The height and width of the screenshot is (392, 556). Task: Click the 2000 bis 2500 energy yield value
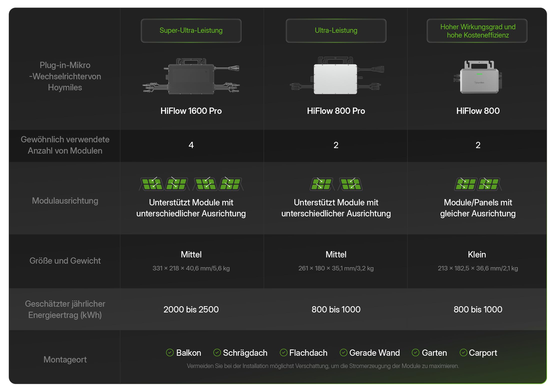click(191, 309)
